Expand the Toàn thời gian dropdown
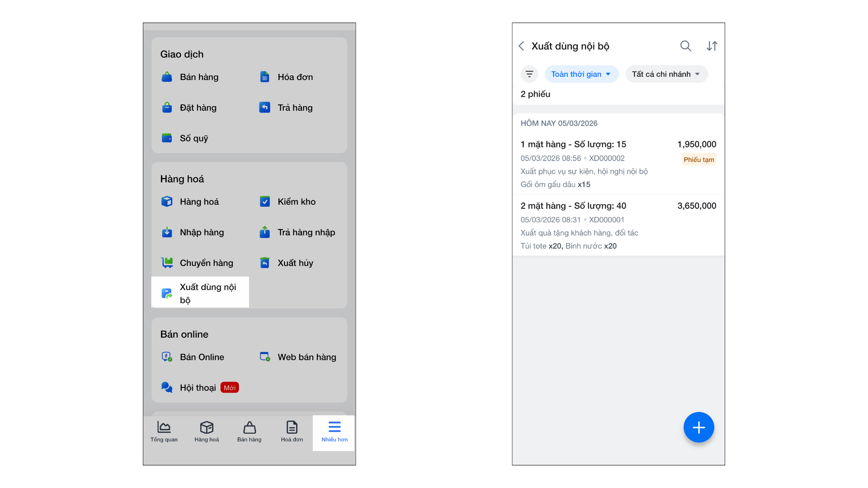 pos(581,74)
